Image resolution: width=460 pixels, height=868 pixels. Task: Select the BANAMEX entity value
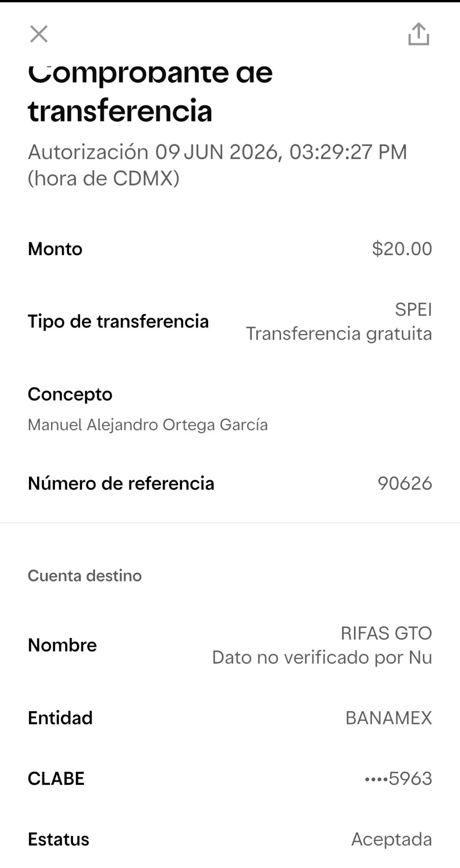[x=388, y=718]
